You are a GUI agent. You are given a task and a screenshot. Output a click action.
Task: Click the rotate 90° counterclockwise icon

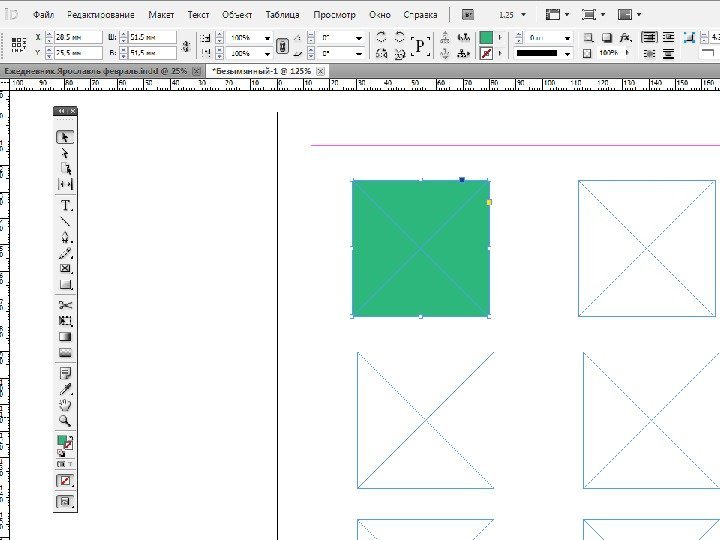click(399, 37)
